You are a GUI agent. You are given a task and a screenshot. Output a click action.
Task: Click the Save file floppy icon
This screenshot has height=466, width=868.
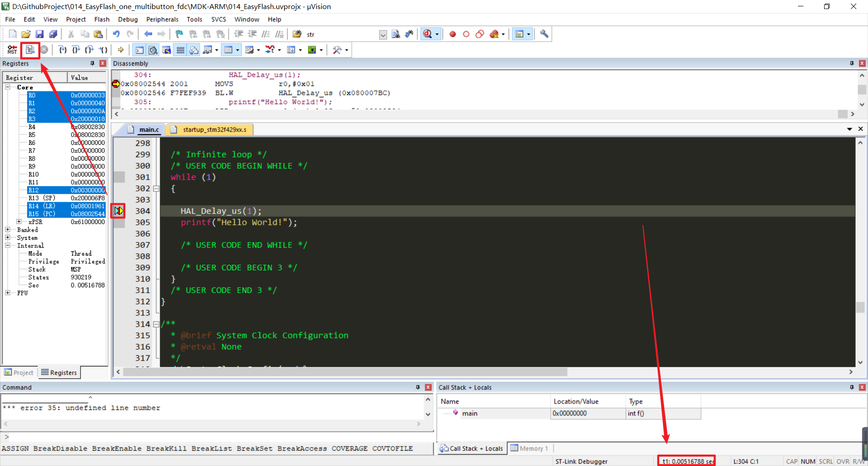pyautogui.click(x=39, y=34)
